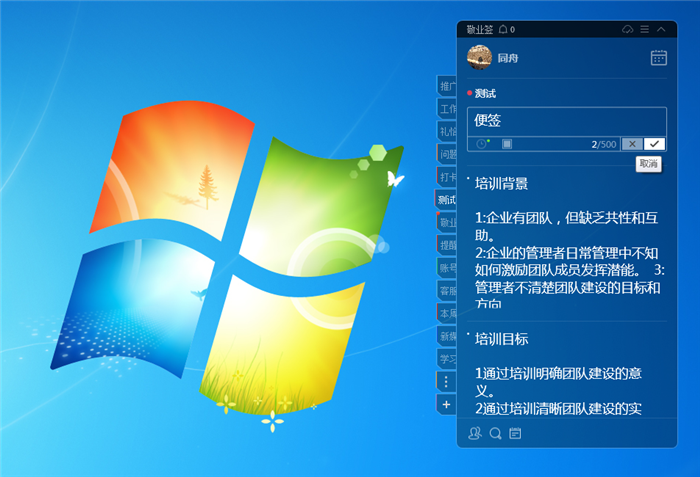Switch to the 新媒 side tab
Screen dimensions: 700x477
click(447, 336)
